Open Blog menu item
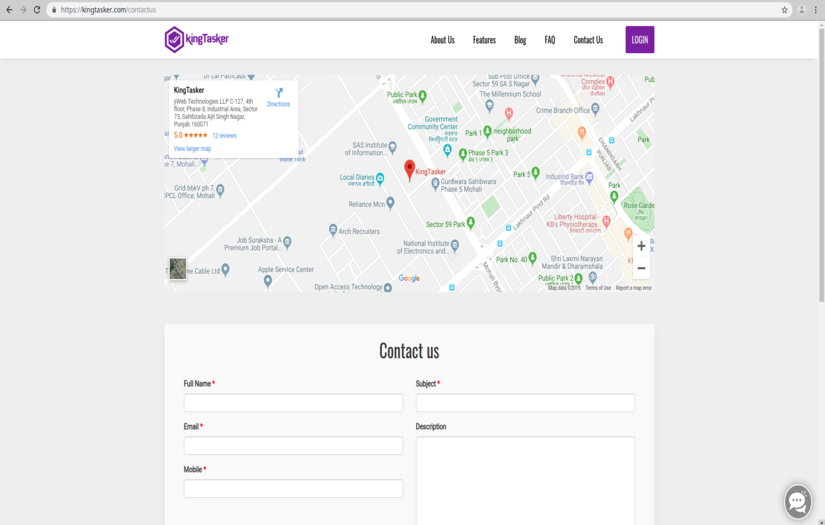This screenshot has width=825, height=525. (x=520, y=39)
